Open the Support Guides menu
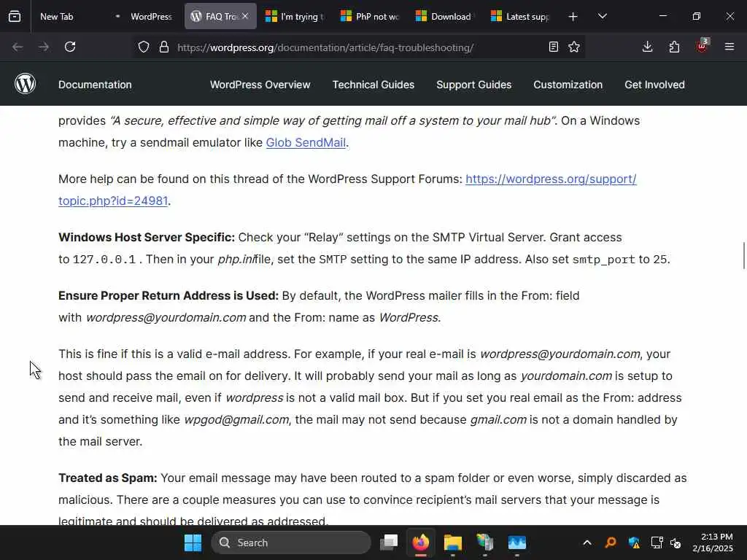747x560 pixels. coord(473,85)
